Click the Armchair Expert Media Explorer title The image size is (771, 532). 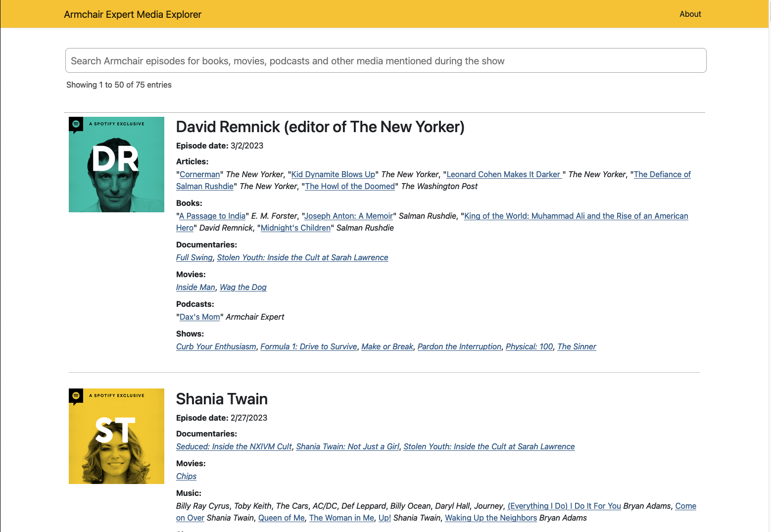coord(133,14)
